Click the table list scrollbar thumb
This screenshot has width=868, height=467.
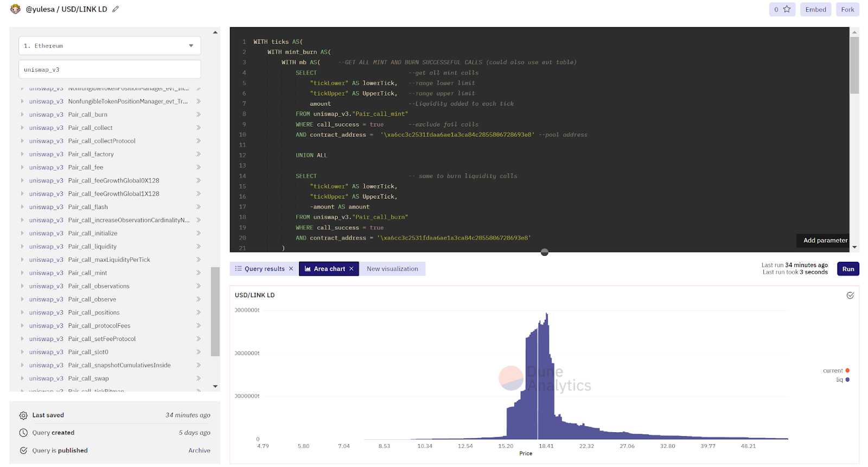[215, 311]
